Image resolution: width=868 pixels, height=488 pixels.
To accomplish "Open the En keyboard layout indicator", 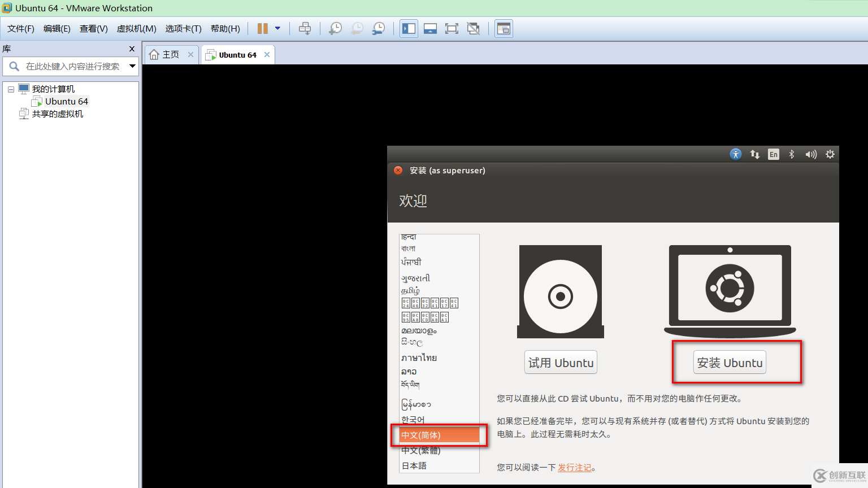I will point(774,154).
